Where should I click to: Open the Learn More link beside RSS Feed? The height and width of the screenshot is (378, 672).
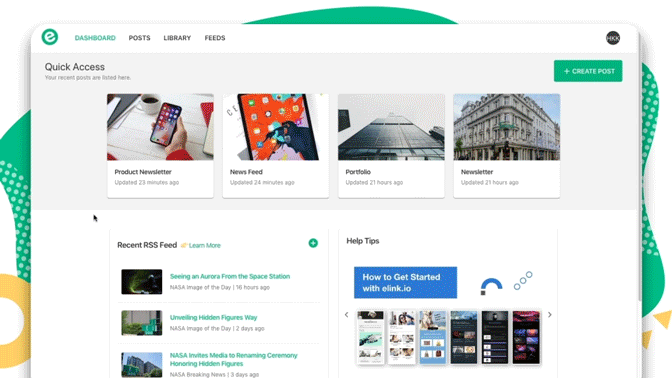coord(204,246)
